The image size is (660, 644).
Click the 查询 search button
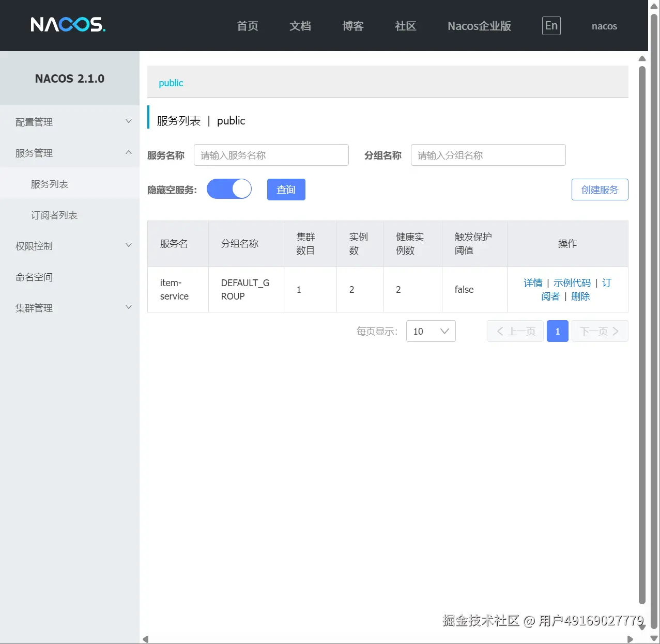[x=286, y=190]
